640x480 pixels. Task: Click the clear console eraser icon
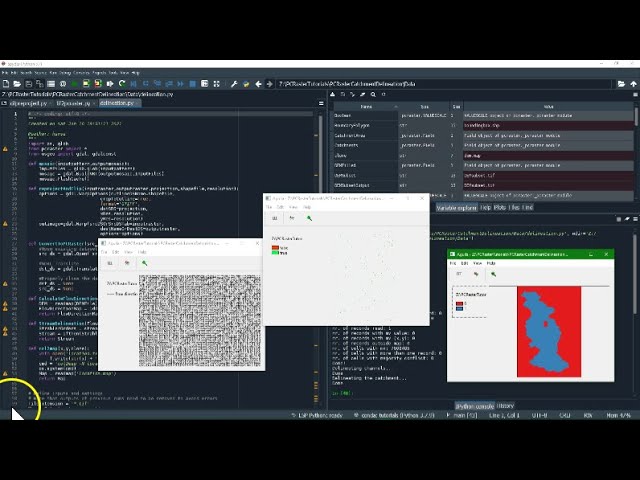click(627, 219)
